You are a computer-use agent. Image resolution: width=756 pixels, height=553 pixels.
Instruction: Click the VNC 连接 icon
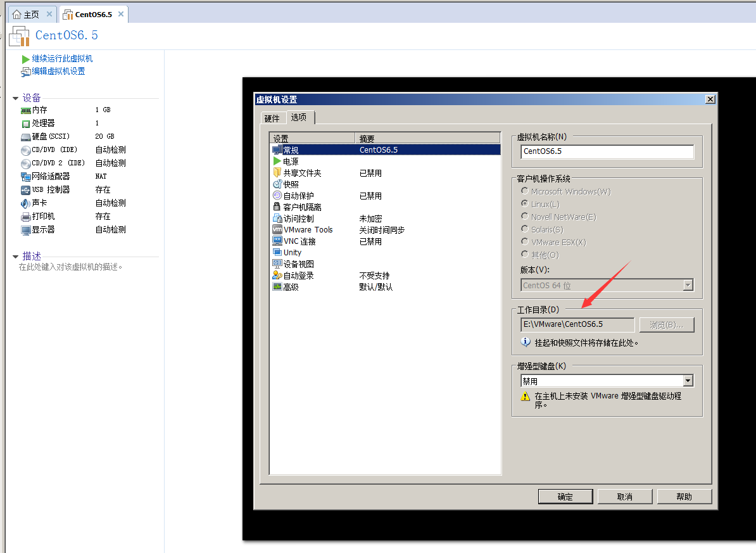point(277,241)
